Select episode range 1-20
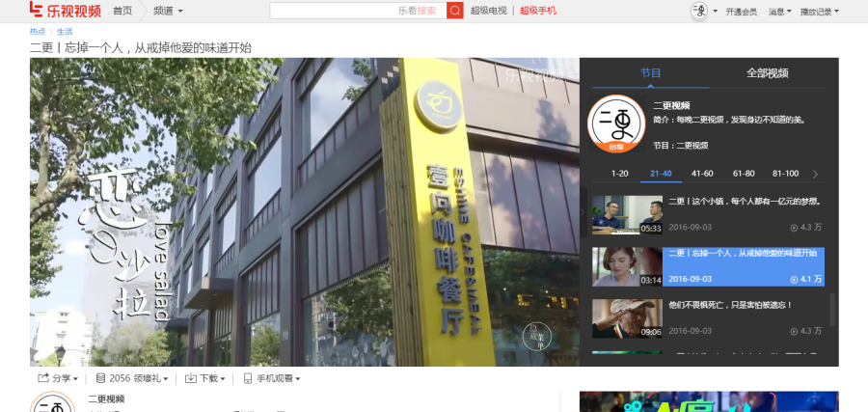The image size is (868, 412). [x=619, y=174]
